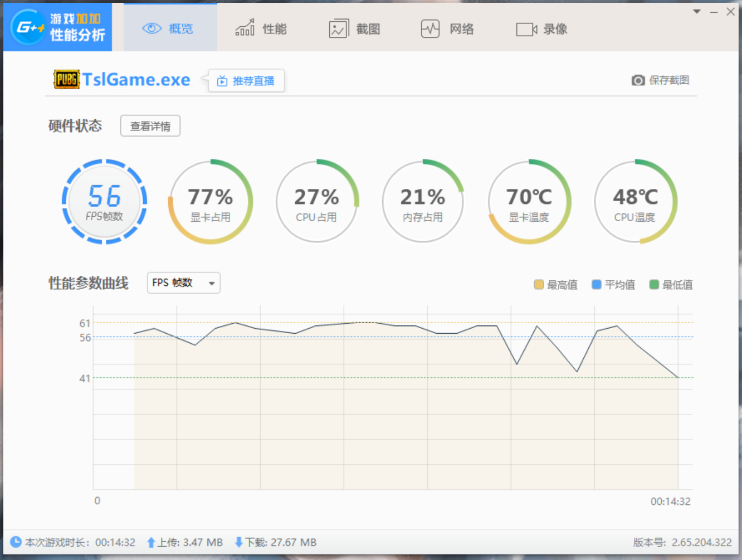Viewport: 742px width, 560px height.
Task: Toggle the 平均值 legend indicator
Action: pos(597,285)
